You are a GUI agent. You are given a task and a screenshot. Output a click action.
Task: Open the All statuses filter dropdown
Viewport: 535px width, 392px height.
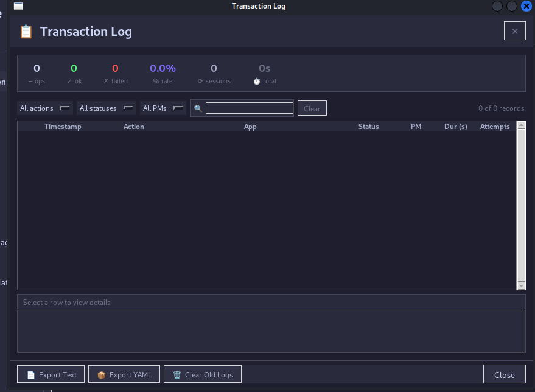(x=106, y=108)
